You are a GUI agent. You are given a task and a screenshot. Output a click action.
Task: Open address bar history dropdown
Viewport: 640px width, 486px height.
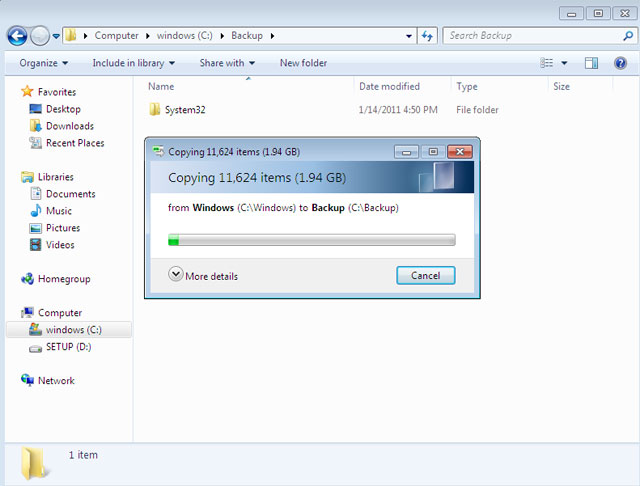point(409,36)
